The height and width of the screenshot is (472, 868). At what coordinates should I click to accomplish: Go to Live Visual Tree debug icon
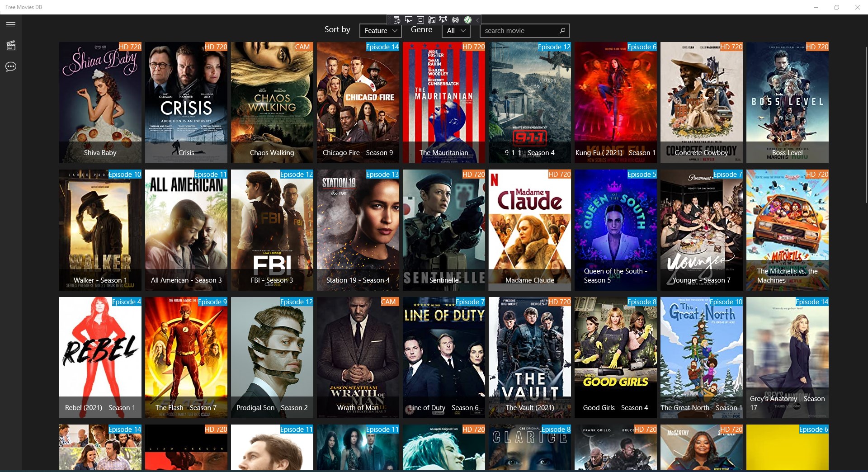(397, 20)
